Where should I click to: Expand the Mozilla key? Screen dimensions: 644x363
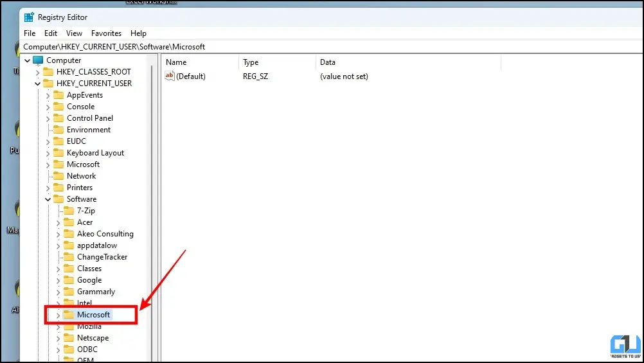coord(58,327)
